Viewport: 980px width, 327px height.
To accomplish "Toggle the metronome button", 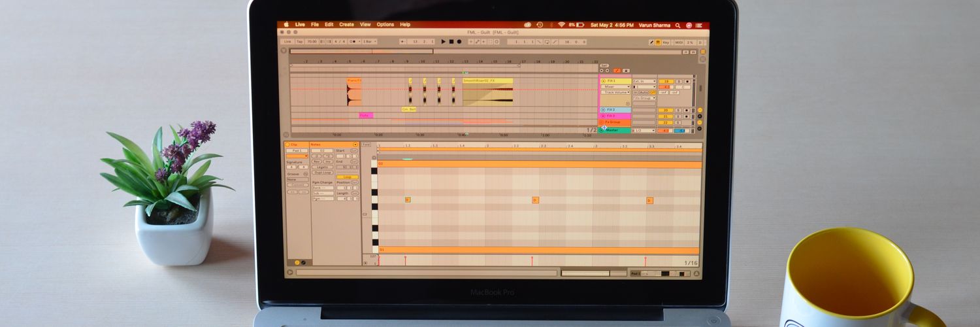I will [355, 41].
